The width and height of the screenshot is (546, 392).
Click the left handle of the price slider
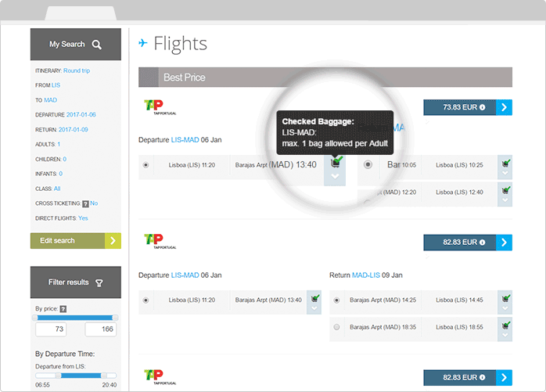click(x=35, y=318)
